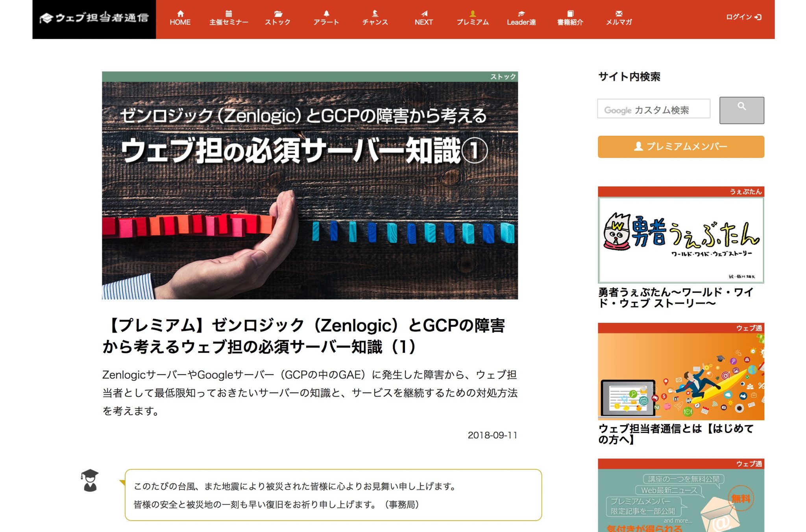
Task: Click the ストック category tag on article image
Action: pos(503,77)
